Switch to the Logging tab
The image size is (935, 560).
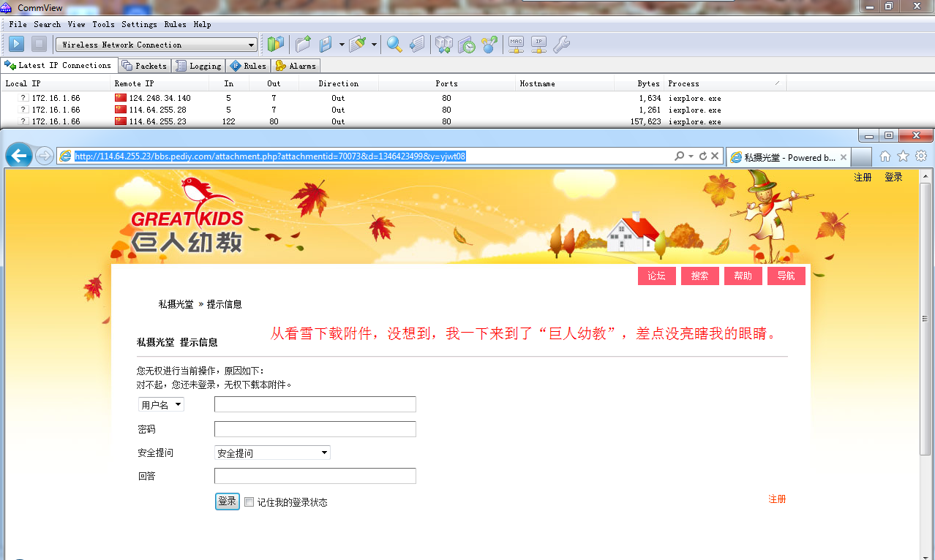[198, 66]
